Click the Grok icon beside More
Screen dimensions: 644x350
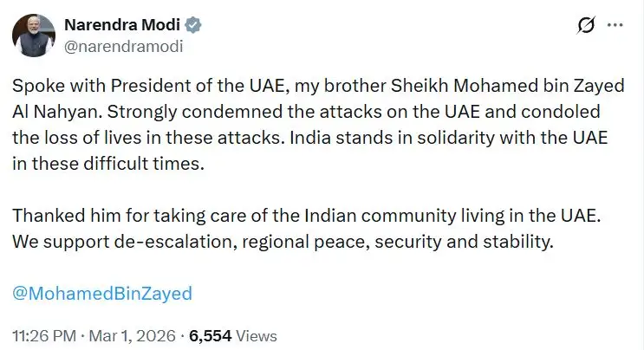pyautogui.click(x=585, y=26)
